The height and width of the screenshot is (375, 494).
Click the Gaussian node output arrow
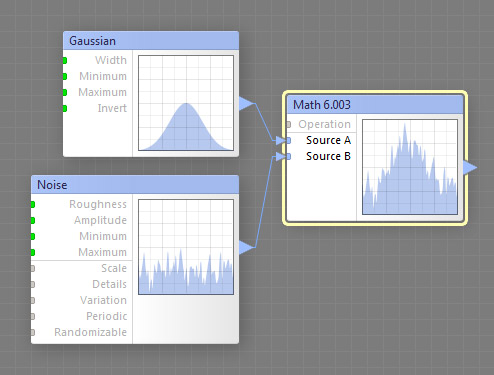(246, 103)
